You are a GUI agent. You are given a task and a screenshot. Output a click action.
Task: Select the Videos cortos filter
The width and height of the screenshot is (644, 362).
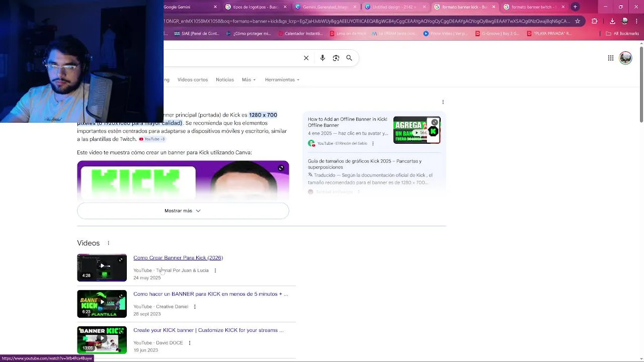[x=193, y=79]
